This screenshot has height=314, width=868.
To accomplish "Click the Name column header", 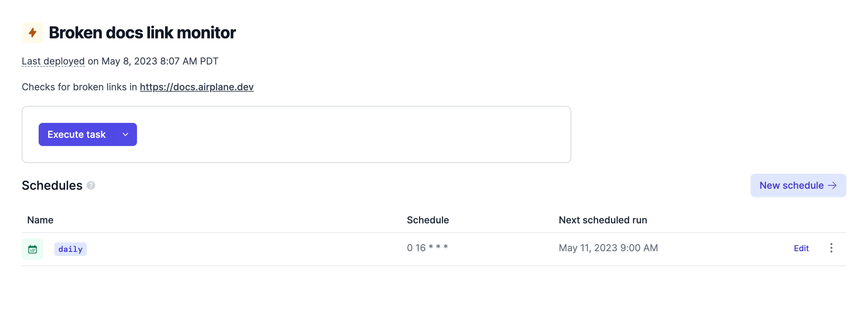I will [40, 220].
